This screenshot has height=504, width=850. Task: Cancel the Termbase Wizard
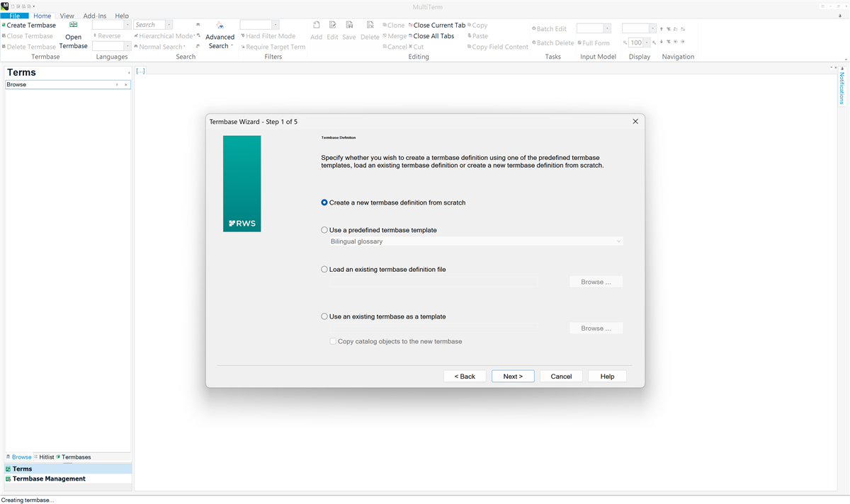click(x=561, y=377)
